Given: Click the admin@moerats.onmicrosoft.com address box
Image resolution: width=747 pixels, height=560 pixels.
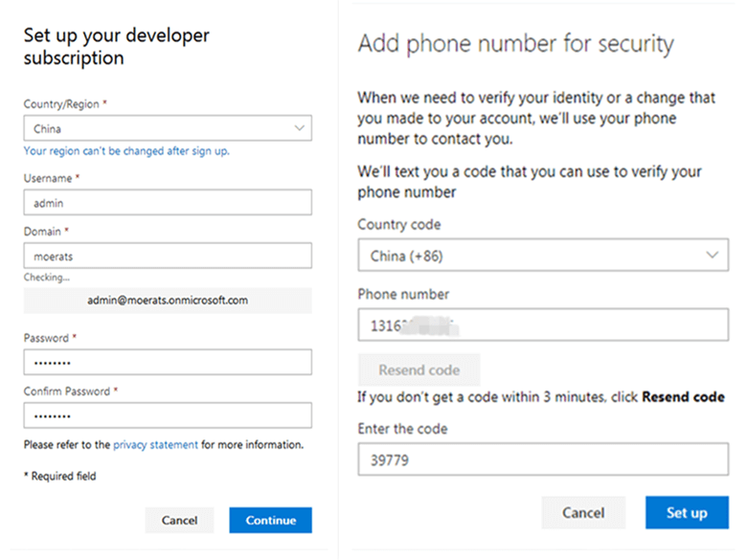Looking at the screenshot, I should point(168,301).
